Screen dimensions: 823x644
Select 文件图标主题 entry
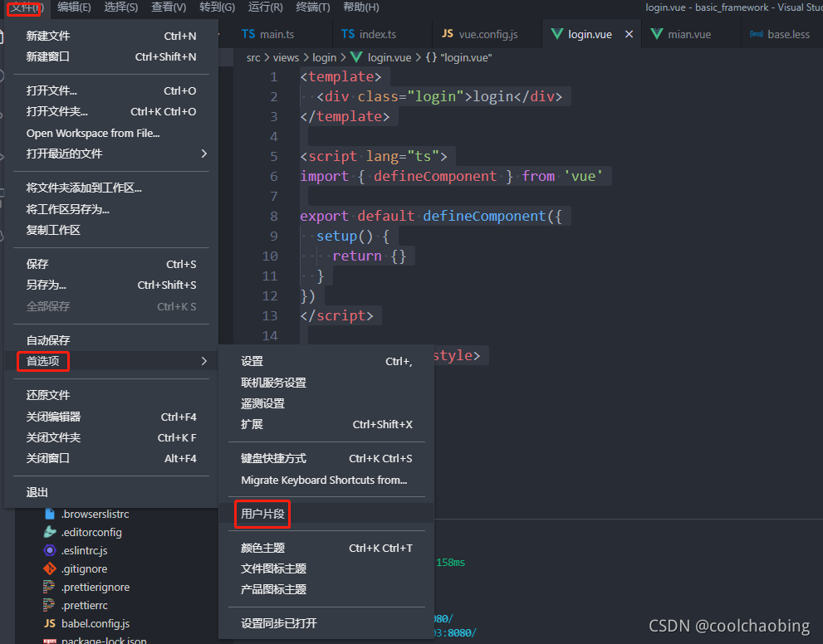coord(326,569)
